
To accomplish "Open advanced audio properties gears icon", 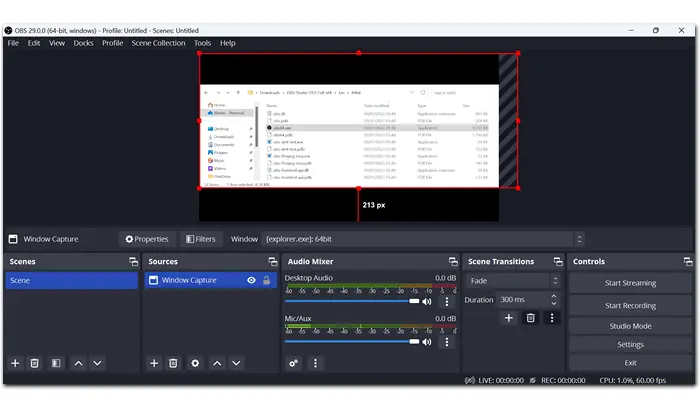I will (x=293, y=363).
